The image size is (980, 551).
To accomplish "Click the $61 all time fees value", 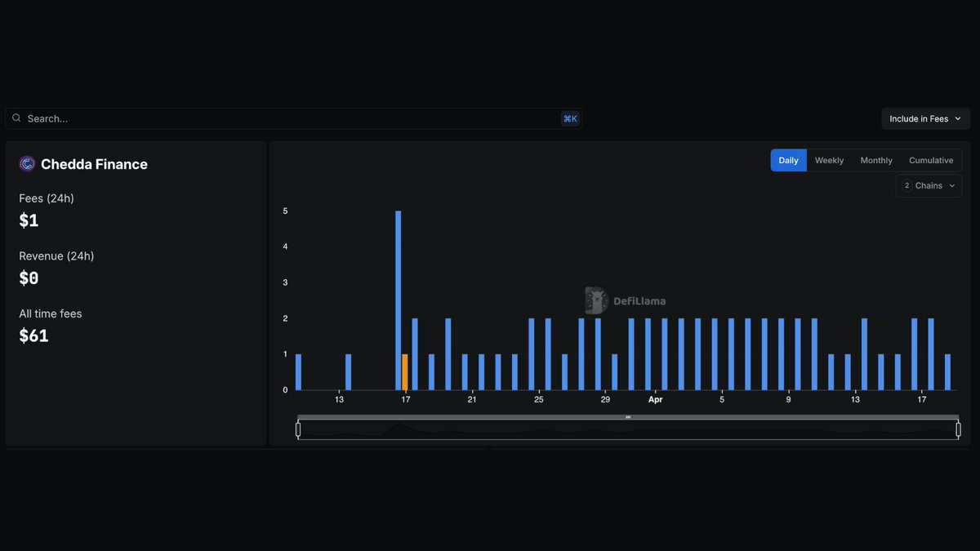I will point(34,335).
